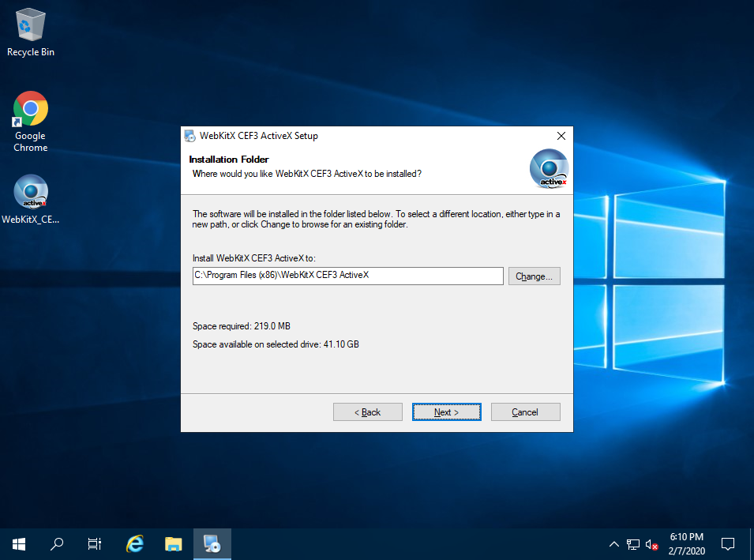This screenshot has width=754, height=560.
Task: Open the Action Center notifications icon
Action: pos(728,544)
